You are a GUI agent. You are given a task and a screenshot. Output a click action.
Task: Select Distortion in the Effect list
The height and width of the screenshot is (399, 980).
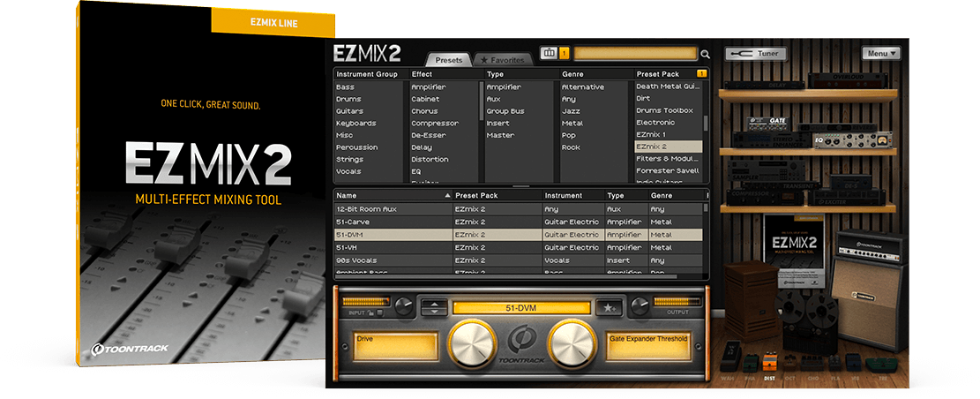(x=430, y=160)
